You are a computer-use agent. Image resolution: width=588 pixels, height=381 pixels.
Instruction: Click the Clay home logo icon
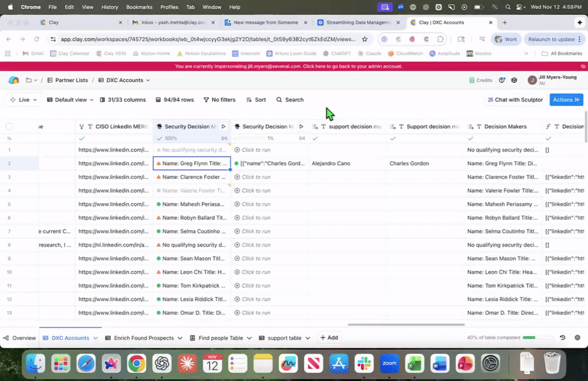(x=14, y=80)
